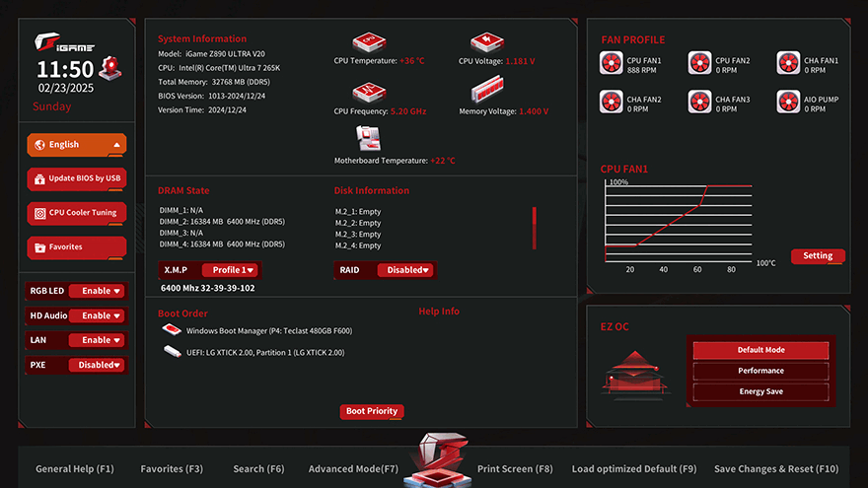
Task: Open the fan curve Setting button
Action: (818, 255)
